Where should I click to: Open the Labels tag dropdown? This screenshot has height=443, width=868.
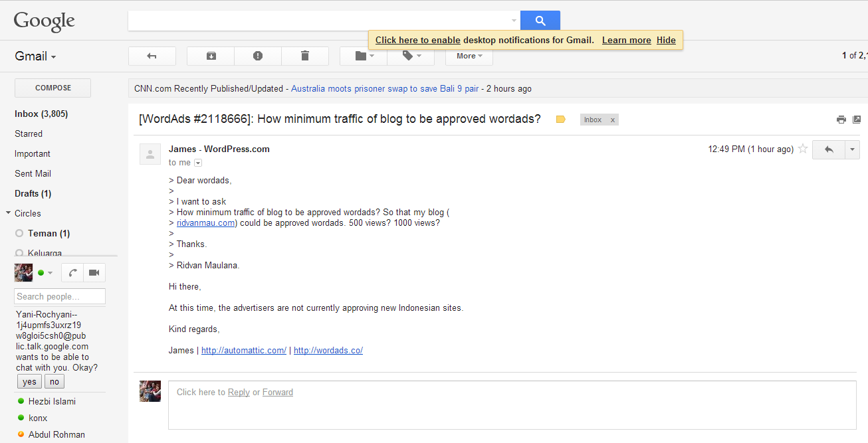(411, 56)
